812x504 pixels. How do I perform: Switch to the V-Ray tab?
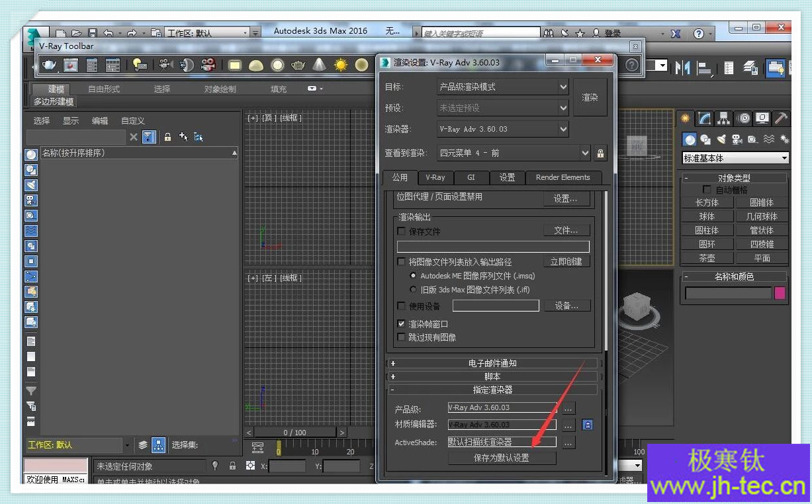(x=435, y=177)
